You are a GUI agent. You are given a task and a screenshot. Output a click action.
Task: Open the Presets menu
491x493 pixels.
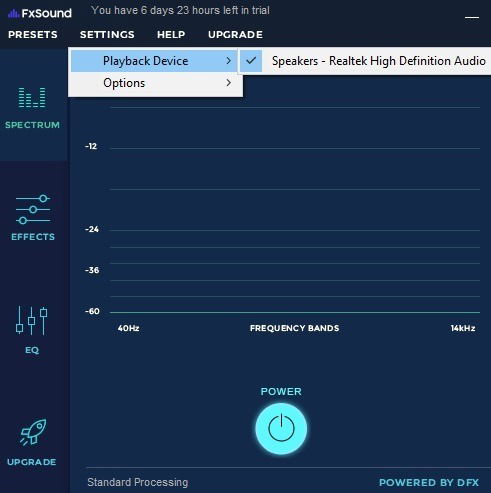(x=33, y=35)
